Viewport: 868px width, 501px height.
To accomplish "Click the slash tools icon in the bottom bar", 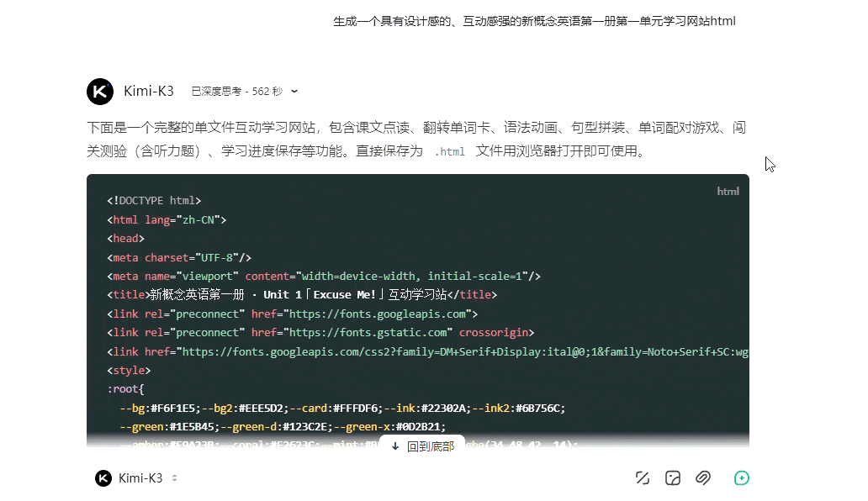I will (x=643, y=477).
